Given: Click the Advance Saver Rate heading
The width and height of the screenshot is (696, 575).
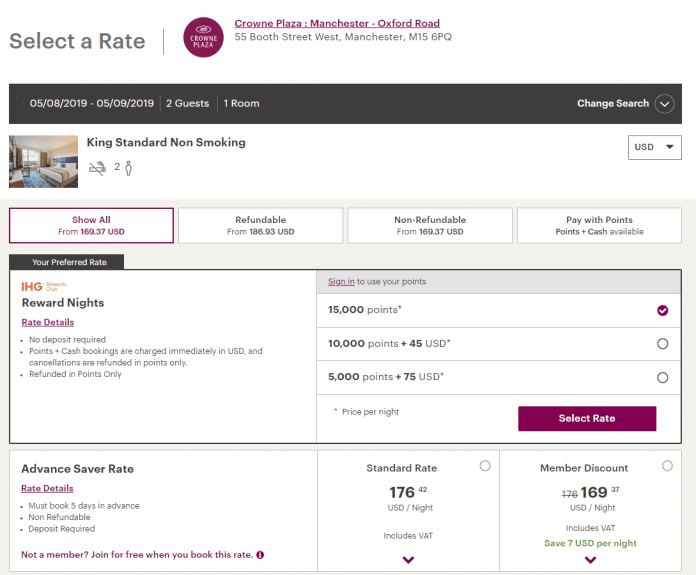Looking at the screenshot, I should coord(77,469).
